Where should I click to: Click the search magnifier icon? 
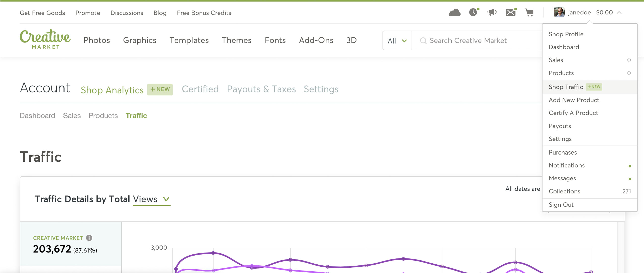point(423,41)
